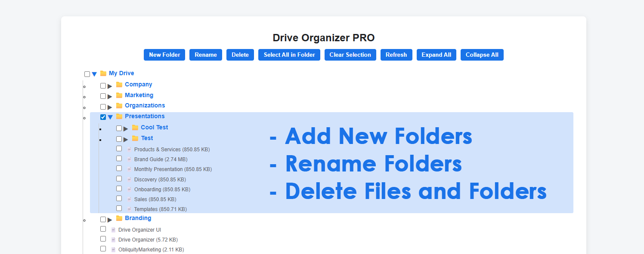The height and width of the screenshot is (254, 644).
Task: Select the Presentations folder label
Action: pyautogui.click(x=145, y=116)
